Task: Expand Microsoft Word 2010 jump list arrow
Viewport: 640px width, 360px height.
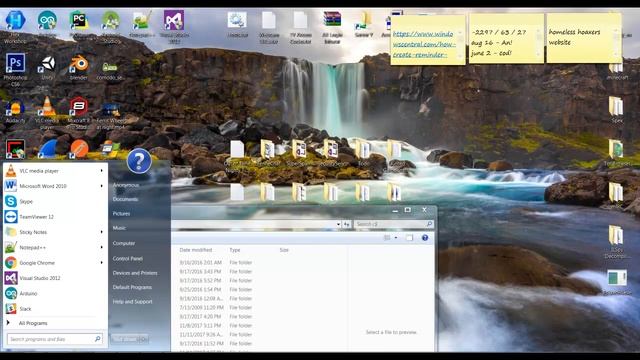Action: click(x=102, y=186)
